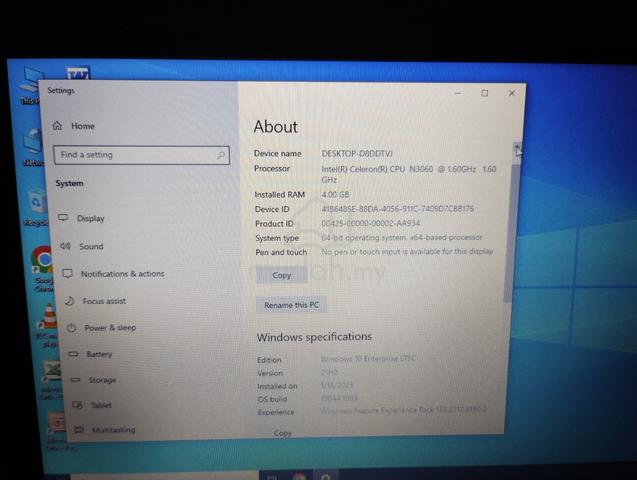Viewport: 637px width, 480px height.
Task: Copy the device specifications
Action: click(x=282, y=275)
